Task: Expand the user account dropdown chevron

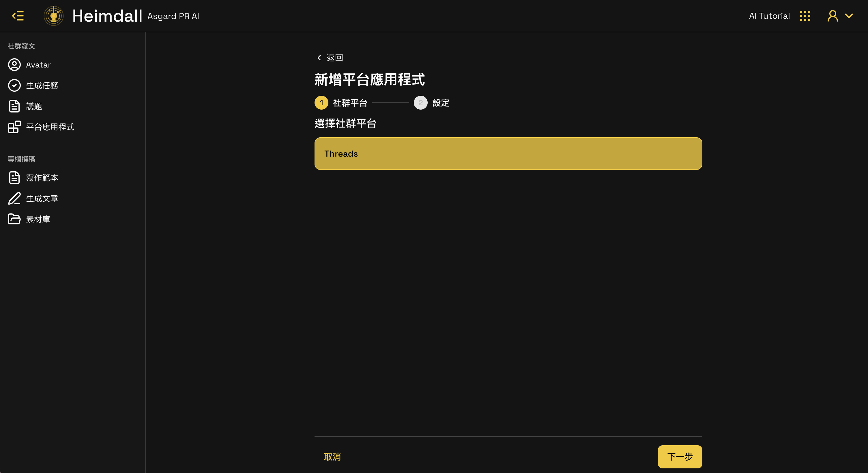Action: (x=849, y=16)
